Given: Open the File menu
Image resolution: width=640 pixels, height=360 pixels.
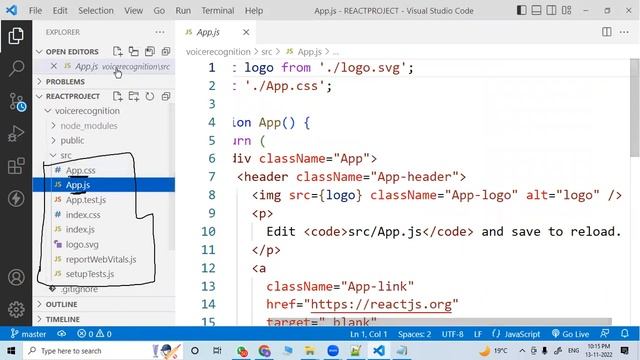Looking at the screenshot, I should coord(35,11).
